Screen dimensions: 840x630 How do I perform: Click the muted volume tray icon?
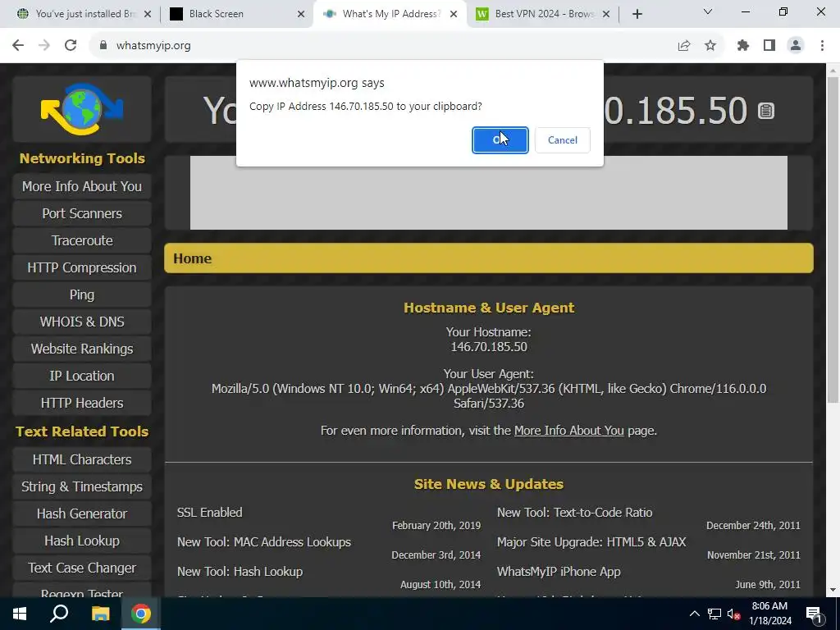point(733,614)
